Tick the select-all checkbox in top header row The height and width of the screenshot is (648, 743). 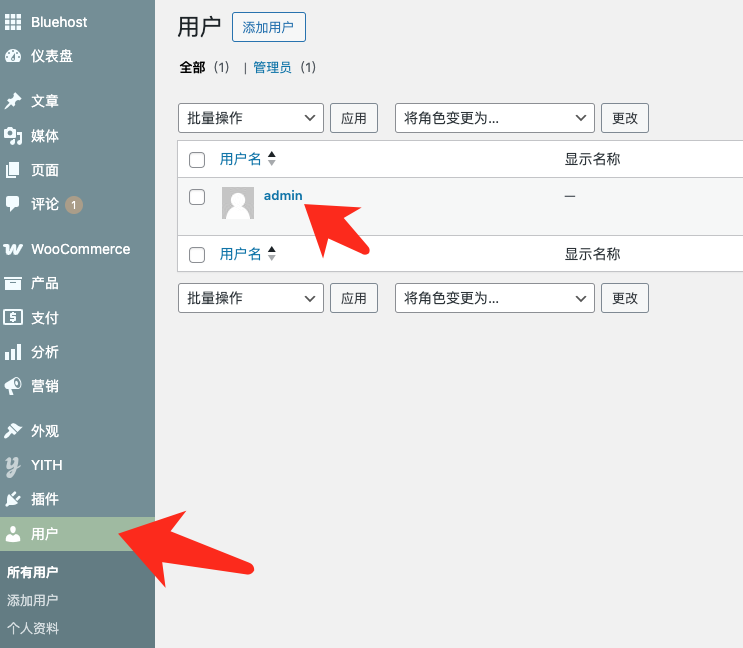(x=197, y=160)
